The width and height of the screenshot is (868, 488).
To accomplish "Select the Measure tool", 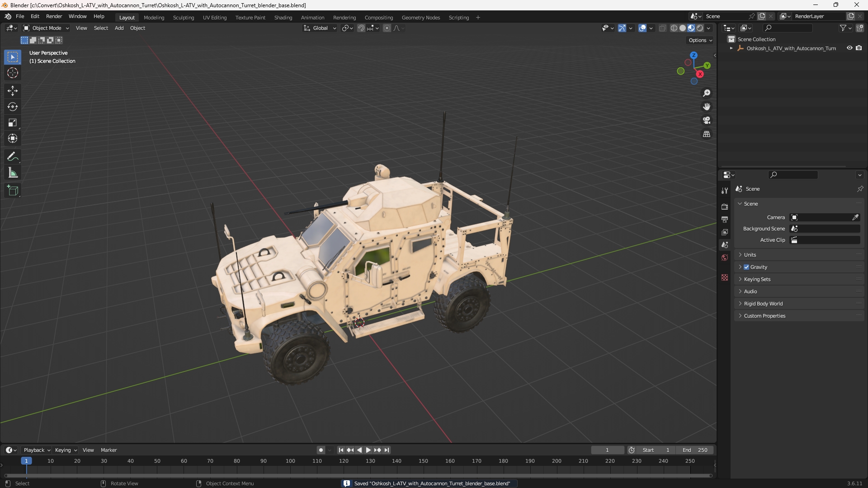I will [x=13, y=173].
